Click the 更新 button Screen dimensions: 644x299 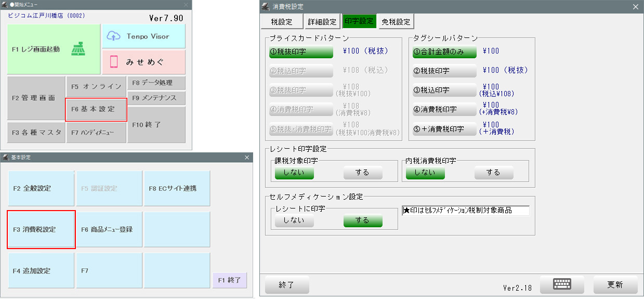[615, 285]
